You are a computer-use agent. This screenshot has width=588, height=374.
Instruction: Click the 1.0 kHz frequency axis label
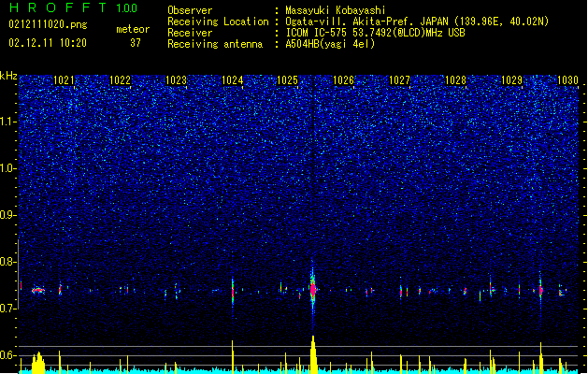pyautogui.click(x=8, y=168)
